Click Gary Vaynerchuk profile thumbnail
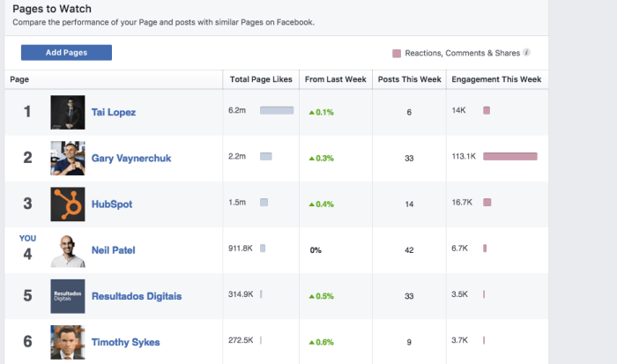Image resolution: width=617 pixels, height=364 pixels. tap(68, 158)
